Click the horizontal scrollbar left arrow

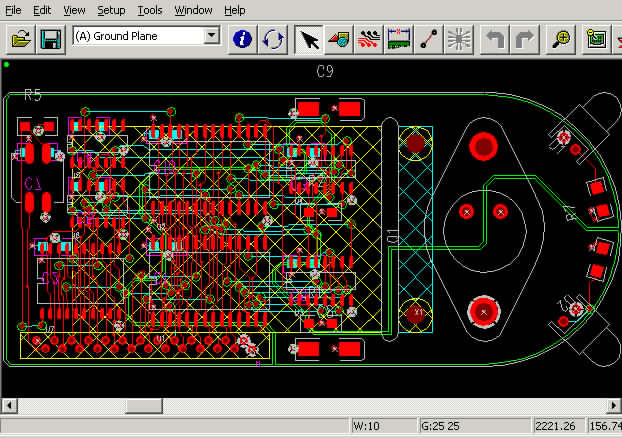9,405
